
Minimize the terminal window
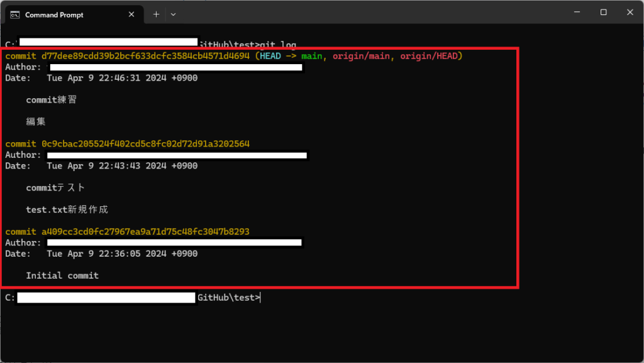pos(577,13)
